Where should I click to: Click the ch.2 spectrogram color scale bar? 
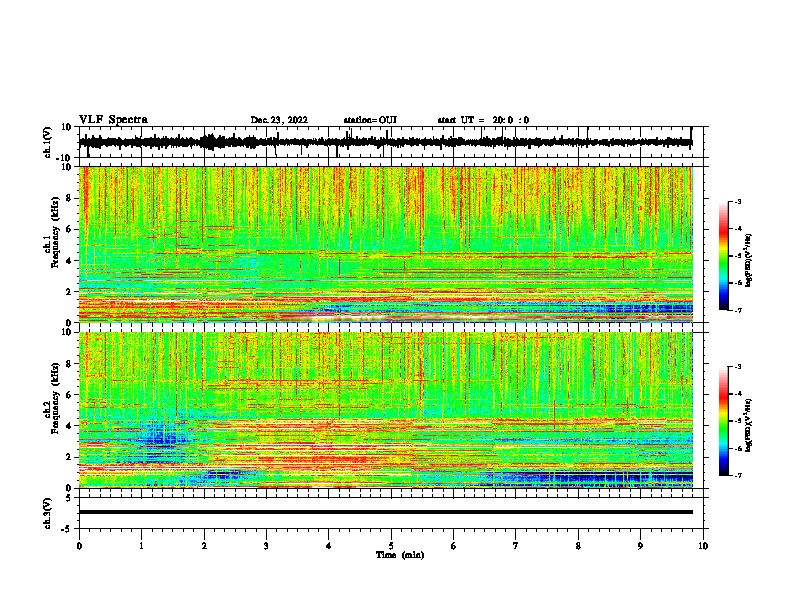pyautogui.click(x=723, y=421)
